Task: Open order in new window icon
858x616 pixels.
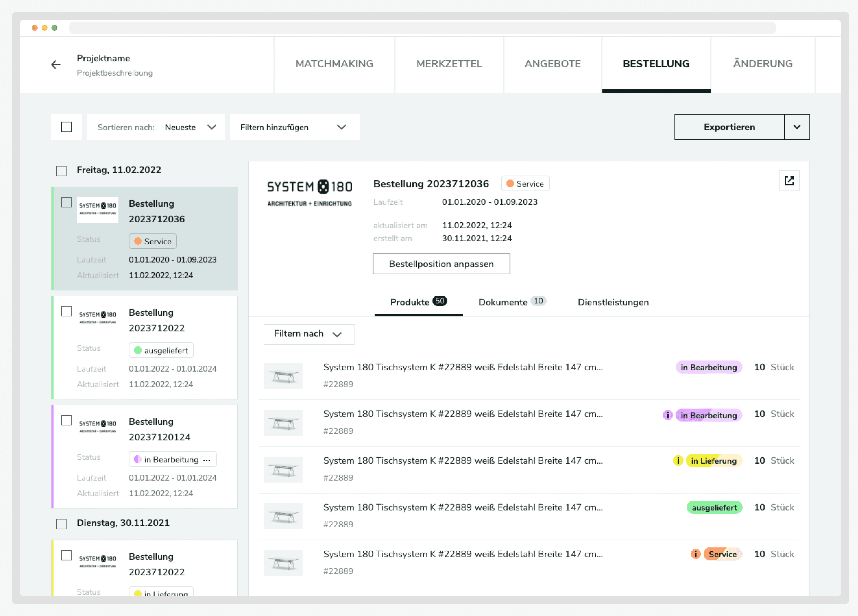Action: point(789,181)
